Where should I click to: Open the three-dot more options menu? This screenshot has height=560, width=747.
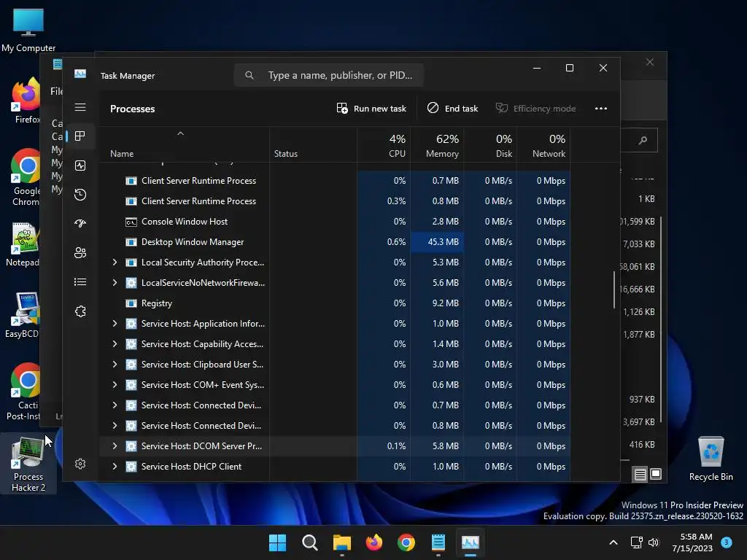tap(601, 109)
